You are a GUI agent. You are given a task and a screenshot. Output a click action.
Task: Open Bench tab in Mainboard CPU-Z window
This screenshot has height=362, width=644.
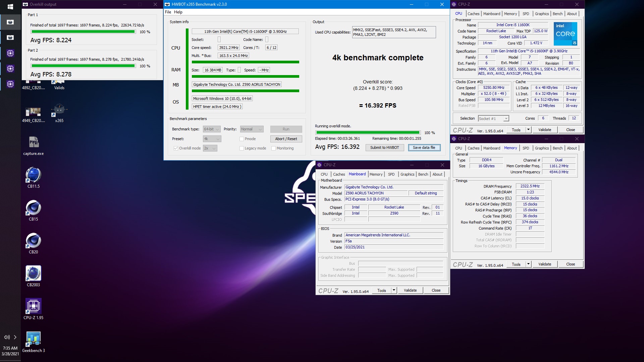pyautogui.click(x=423, y=174)
